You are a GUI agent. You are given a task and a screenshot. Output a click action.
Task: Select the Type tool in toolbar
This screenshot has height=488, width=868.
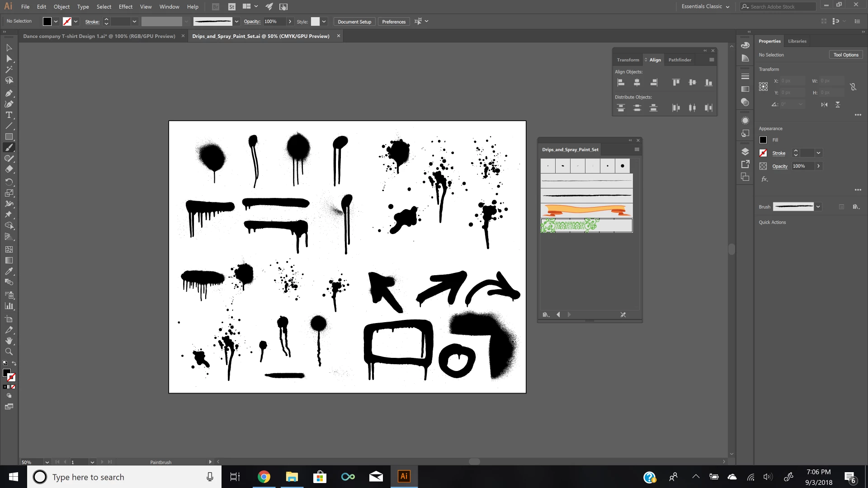[x=9, y=115]
